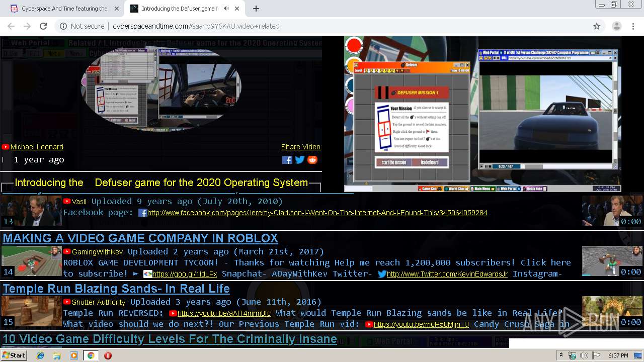Open Opera icon in taskbar
Screen dimensions: 644x362
tap(108, 355)
